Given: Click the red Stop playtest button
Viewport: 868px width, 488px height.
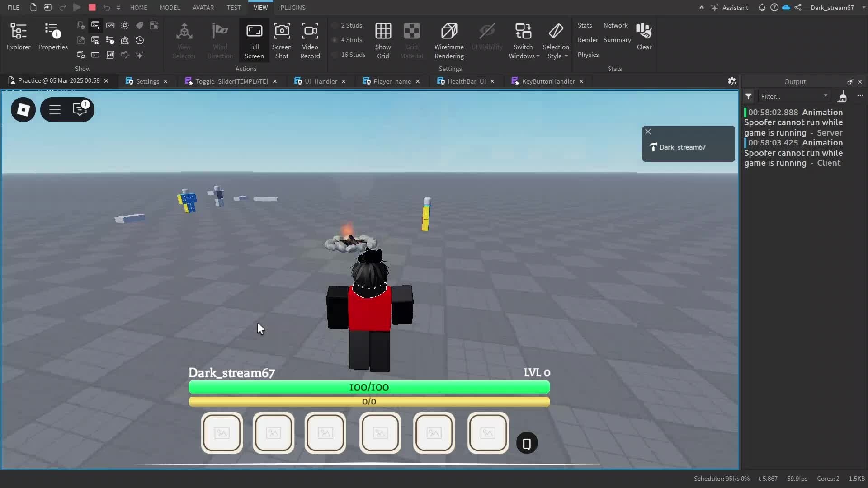Looking at the screenshot, I should [x=92, y=7].
